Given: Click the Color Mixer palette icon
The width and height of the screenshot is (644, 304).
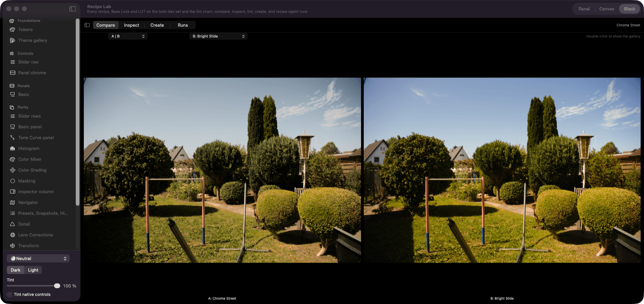Looking at the screenshot, I should [13, 159].
